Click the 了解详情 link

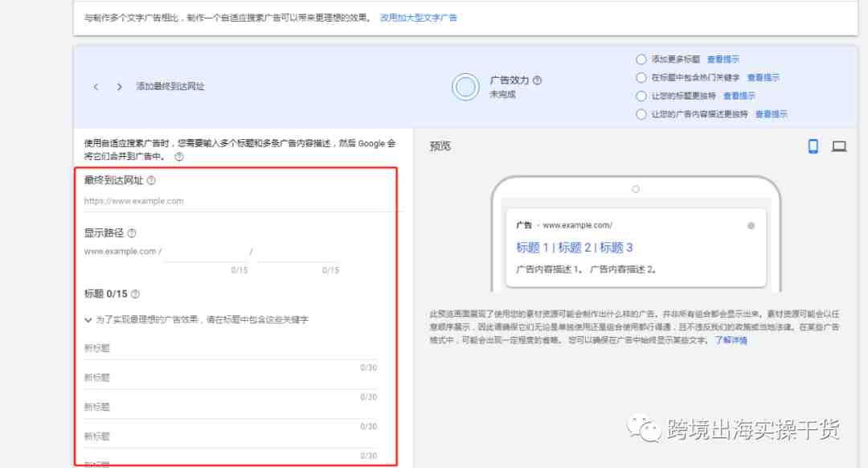click(731, 340)
